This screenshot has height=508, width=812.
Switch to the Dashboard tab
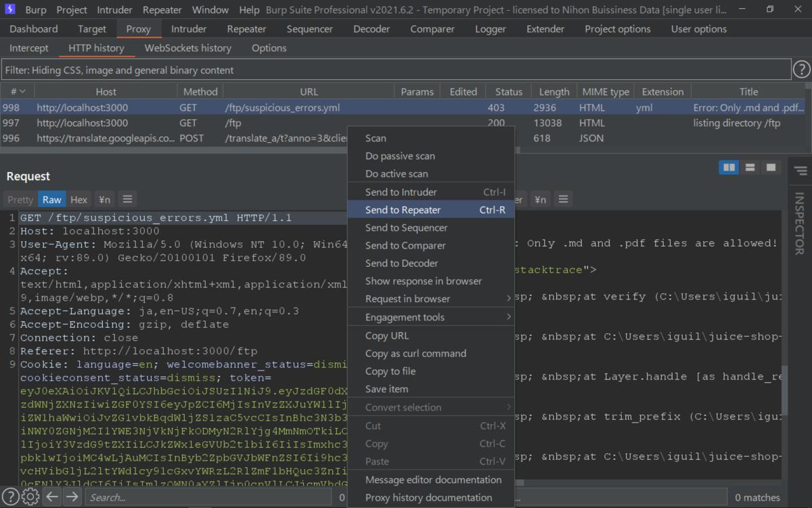click(34, 29)
